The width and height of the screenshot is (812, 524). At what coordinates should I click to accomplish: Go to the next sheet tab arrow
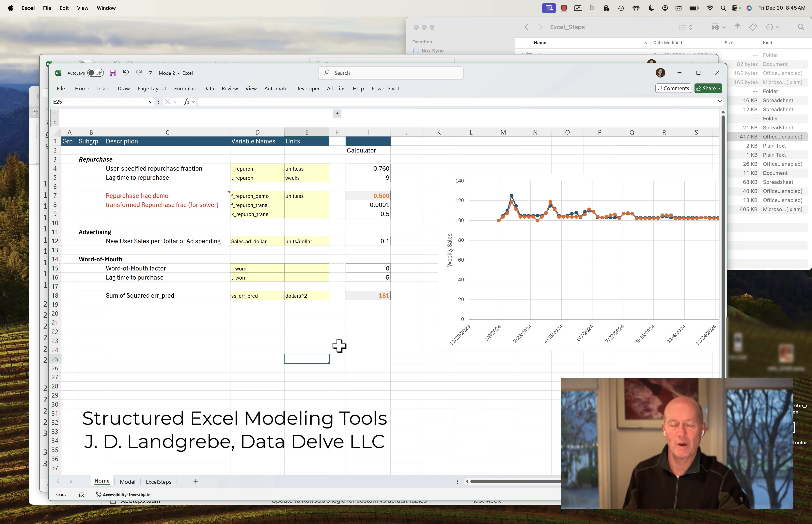click(70, 481)
